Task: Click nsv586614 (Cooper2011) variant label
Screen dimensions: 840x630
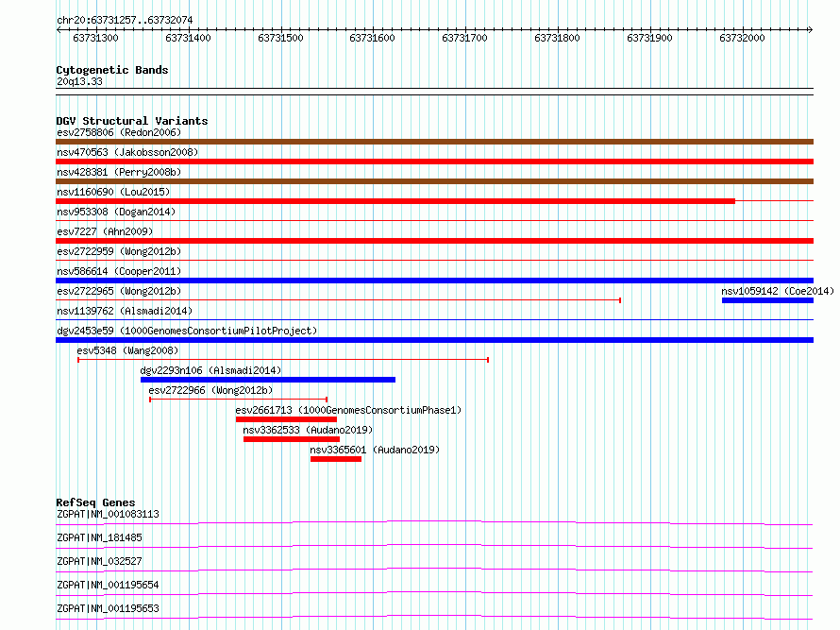Action: point(119,271)
